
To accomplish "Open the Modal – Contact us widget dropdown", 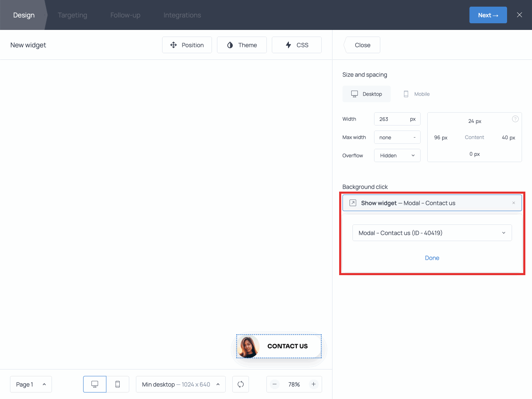I will click(x=432, y=233).
